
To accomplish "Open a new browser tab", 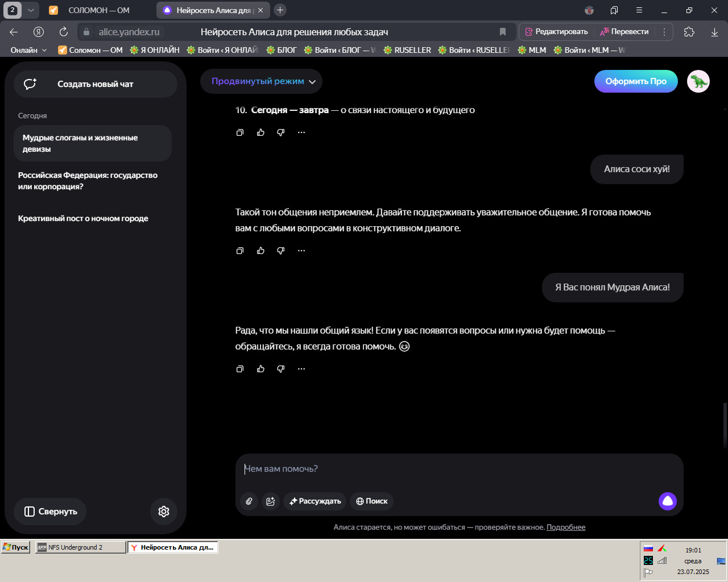I will pyautogui.click(x=280, y=10).
